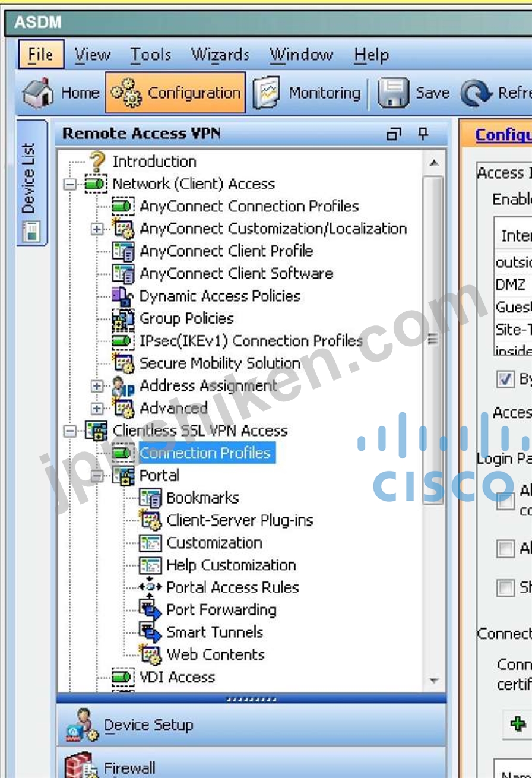Viewport: 532px width, 778px height.
Task: Tick the checkbox labeled starting with Sh
Action: [x=505, y=588]
